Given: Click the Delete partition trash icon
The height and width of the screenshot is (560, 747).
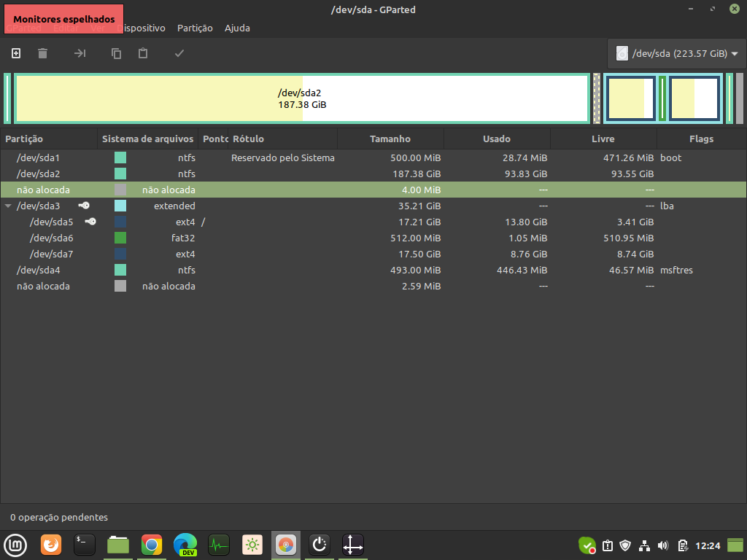Looking at the screenshot, I should point(43,53).
